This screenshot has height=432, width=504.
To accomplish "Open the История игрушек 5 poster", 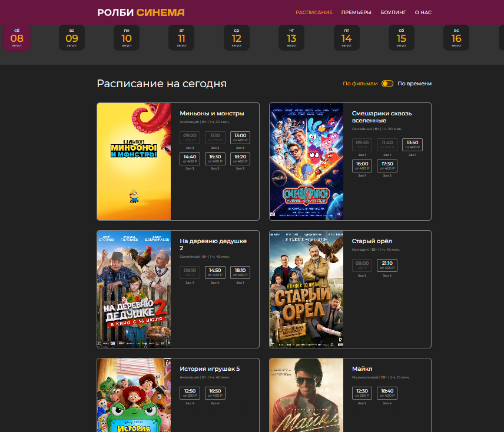I will (x=134, y=395).
